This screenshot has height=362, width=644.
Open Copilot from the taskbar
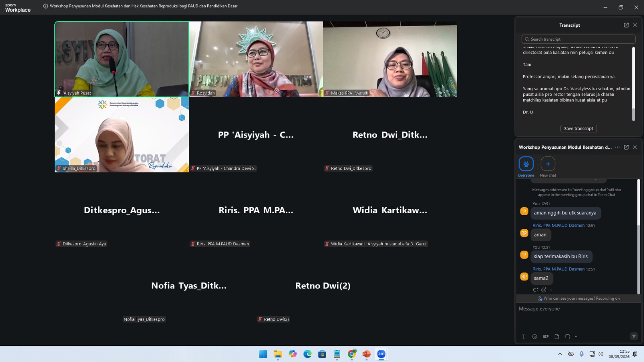click(293, 354)
